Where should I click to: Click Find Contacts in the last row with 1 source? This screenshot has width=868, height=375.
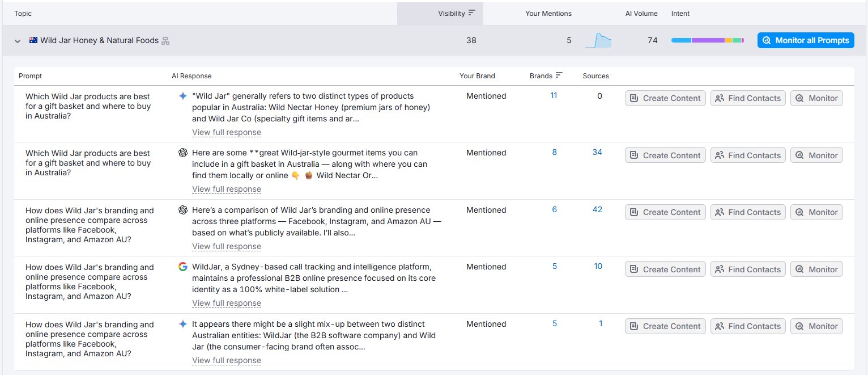point(748,326)
